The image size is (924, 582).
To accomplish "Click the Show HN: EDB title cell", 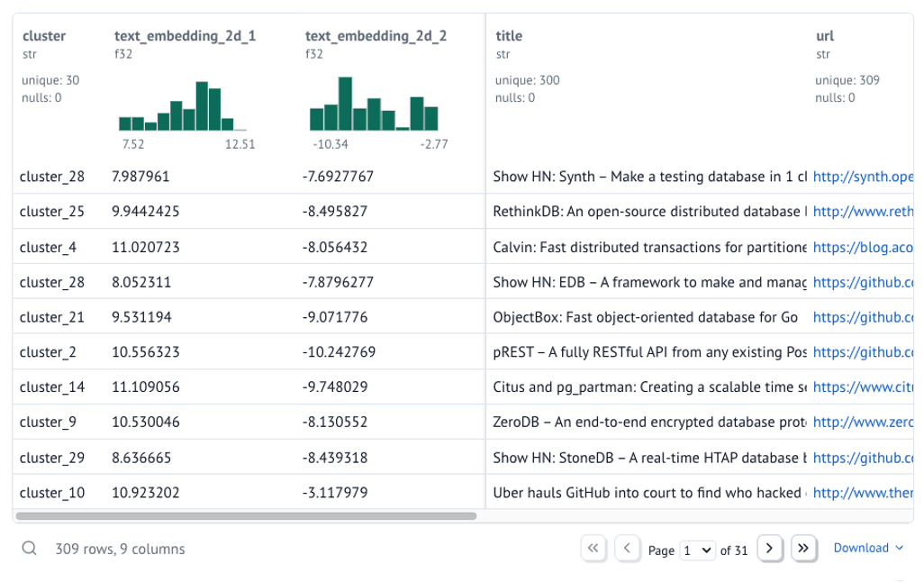I will tap(650, 283).
